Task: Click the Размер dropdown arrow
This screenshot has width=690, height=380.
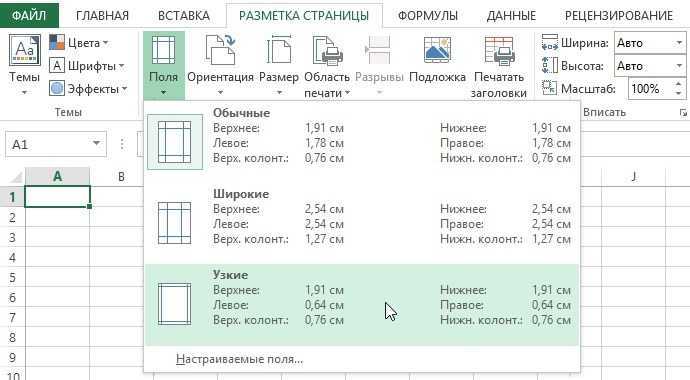Action: [279, 92]
